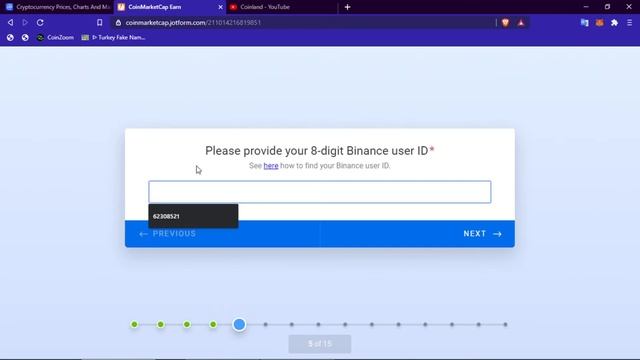Bookmark this page using the bookmark icon
Image resolution: width=640 pixels, height=360 pixels.
pos(100,22)
